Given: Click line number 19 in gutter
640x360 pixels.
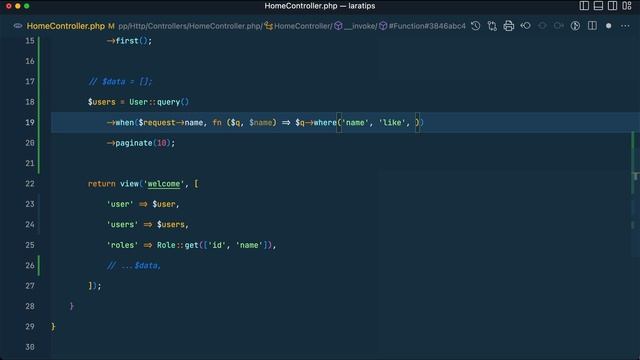Looking at the screenshot, I should (30, 122).
